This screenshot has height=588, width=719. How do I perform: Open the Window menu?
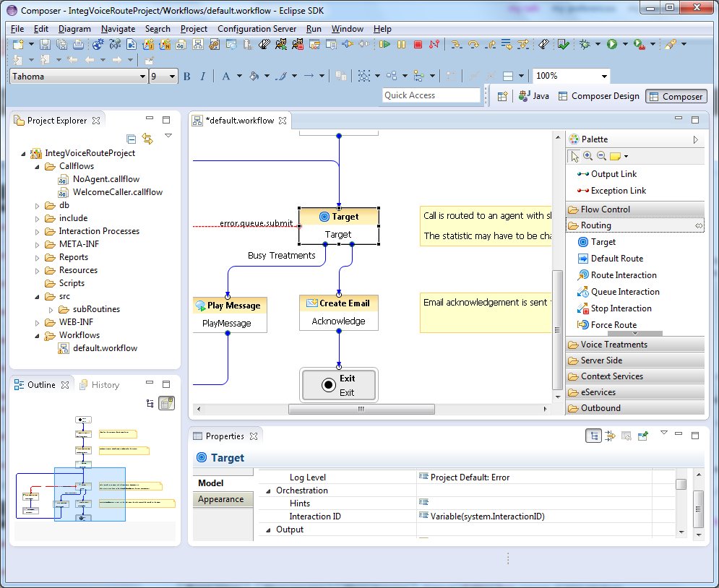(x=347, y=29)
